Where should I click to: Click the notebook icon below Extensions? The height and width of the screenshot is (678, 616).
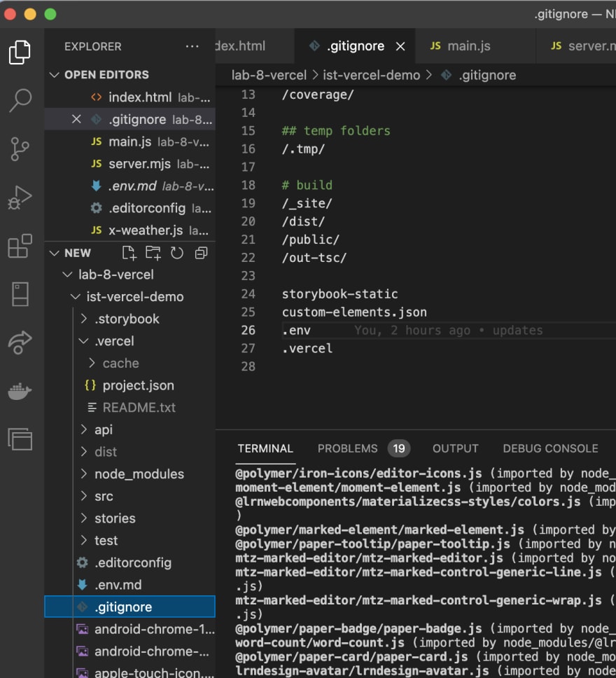point(20,294)
